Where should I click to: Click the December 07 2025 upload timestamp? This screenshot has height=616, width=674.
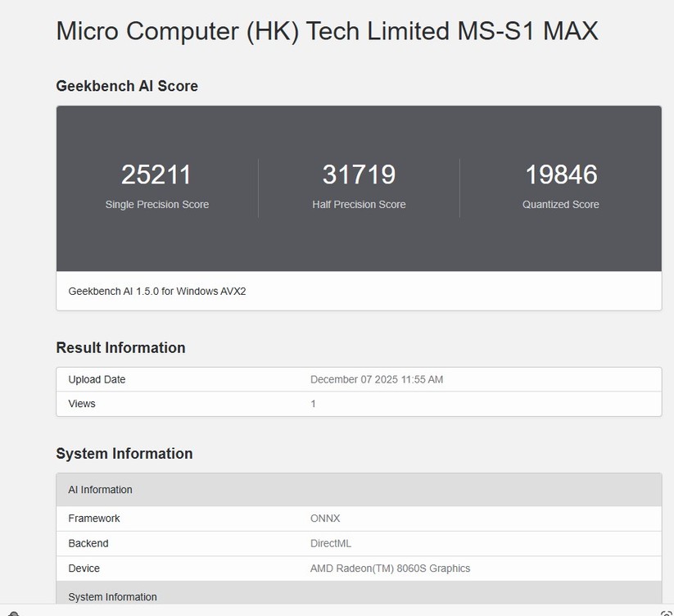click(x=377, y=379)
